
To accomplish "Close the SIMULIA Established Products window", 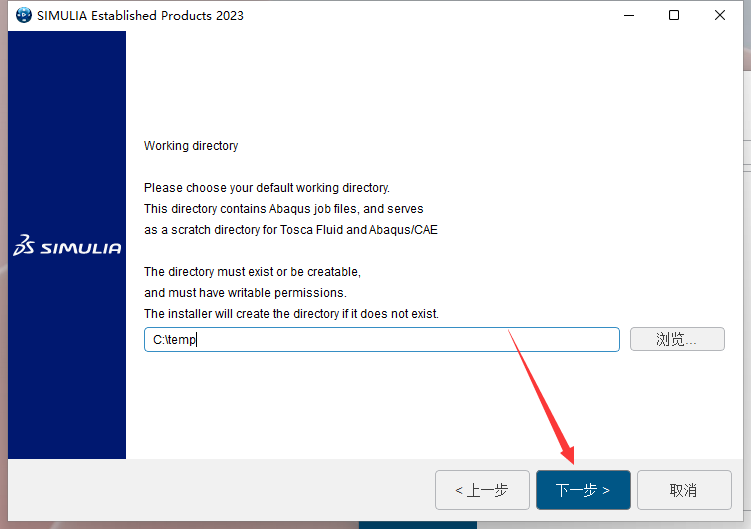I will click(719, 15).
